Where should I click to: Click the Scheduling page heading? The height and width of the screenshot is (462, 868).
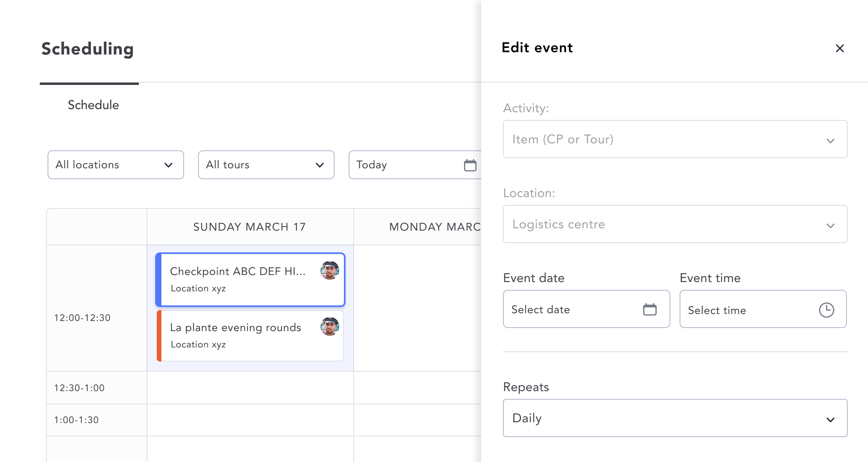pos(87,49)
